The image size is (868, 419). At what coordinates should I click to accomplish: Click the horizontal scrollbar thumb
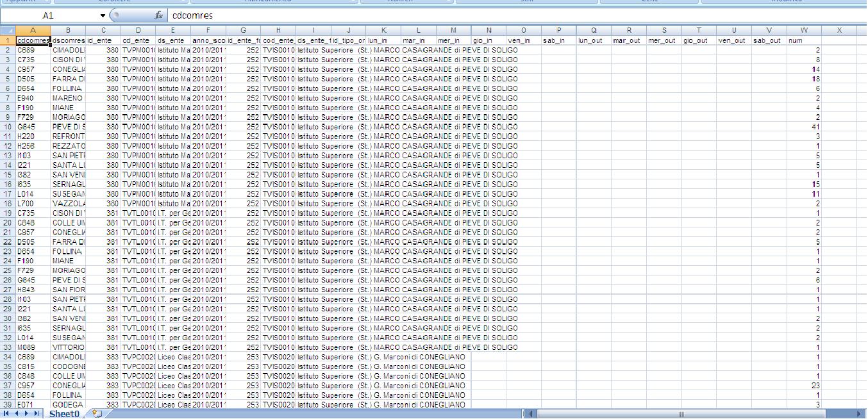click(x=681, y=414)
